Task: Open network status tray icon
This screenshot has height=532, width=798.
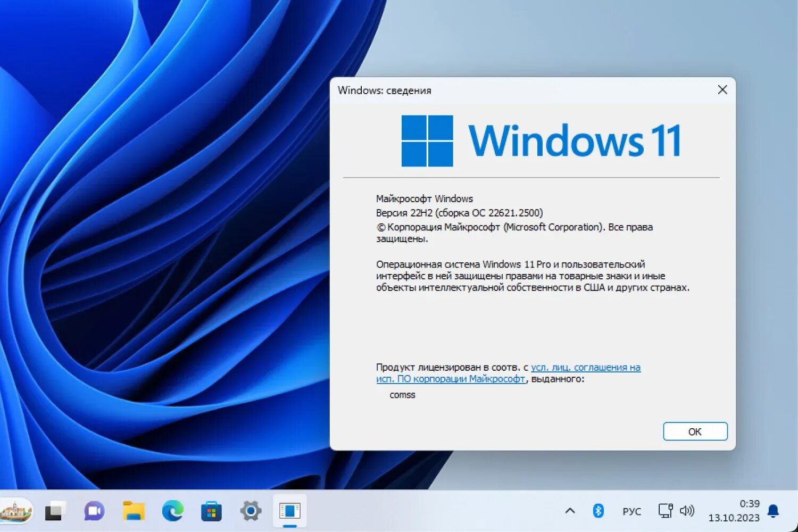Action: pyautogui.click(x=666, y=511)
